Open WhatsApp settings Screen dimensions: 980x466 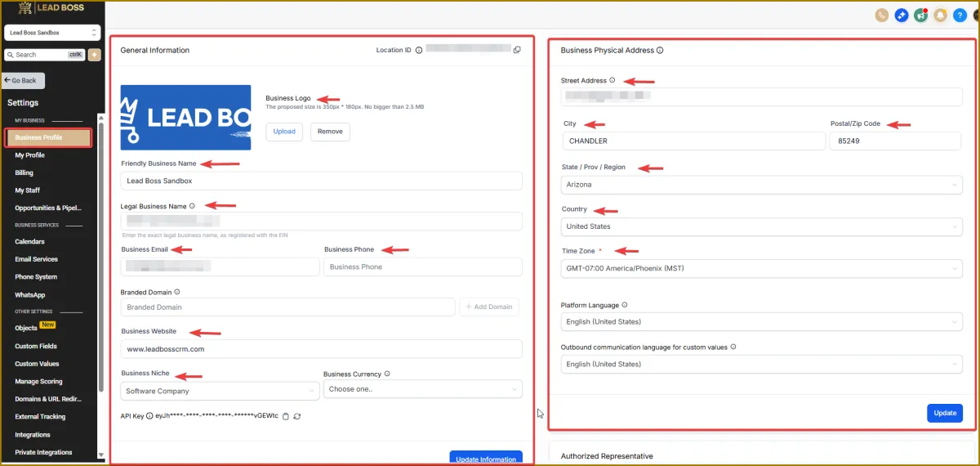(30, 295)
